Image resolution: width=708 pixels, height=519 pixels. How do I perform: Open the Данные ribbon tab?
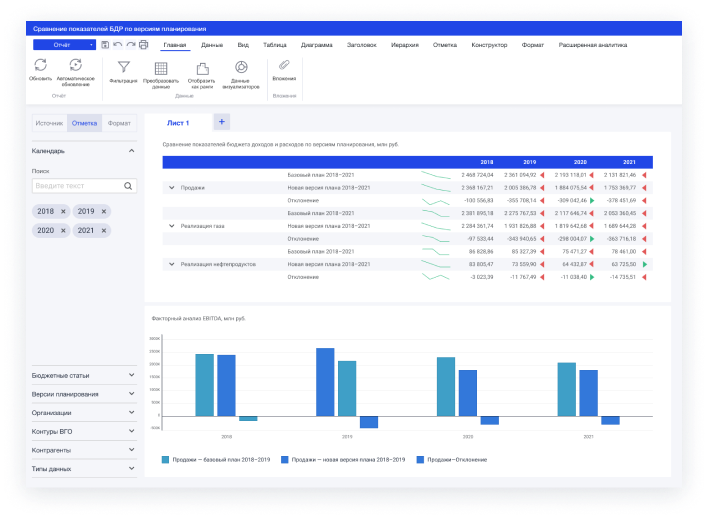pos(212,45)
